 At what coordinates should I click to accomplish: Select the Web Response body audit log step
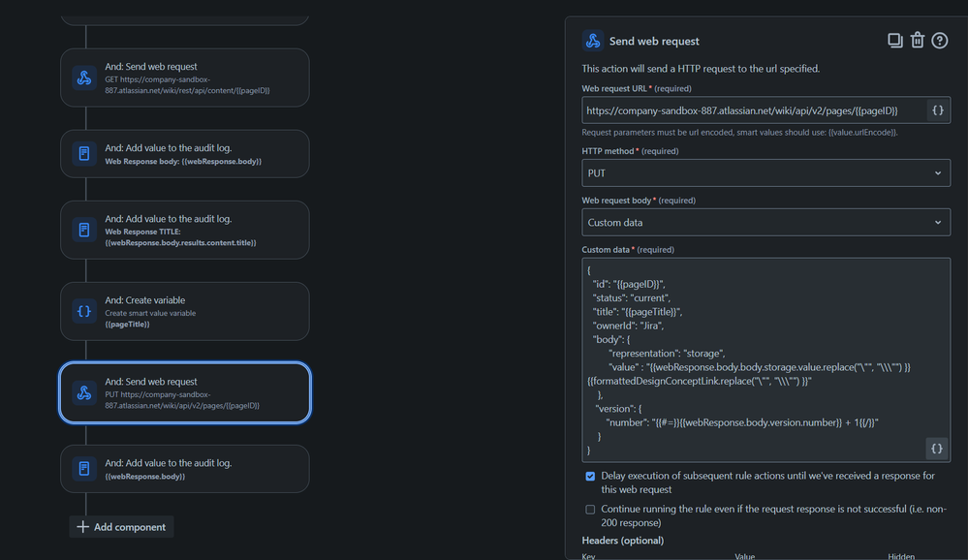pos(184,154)
